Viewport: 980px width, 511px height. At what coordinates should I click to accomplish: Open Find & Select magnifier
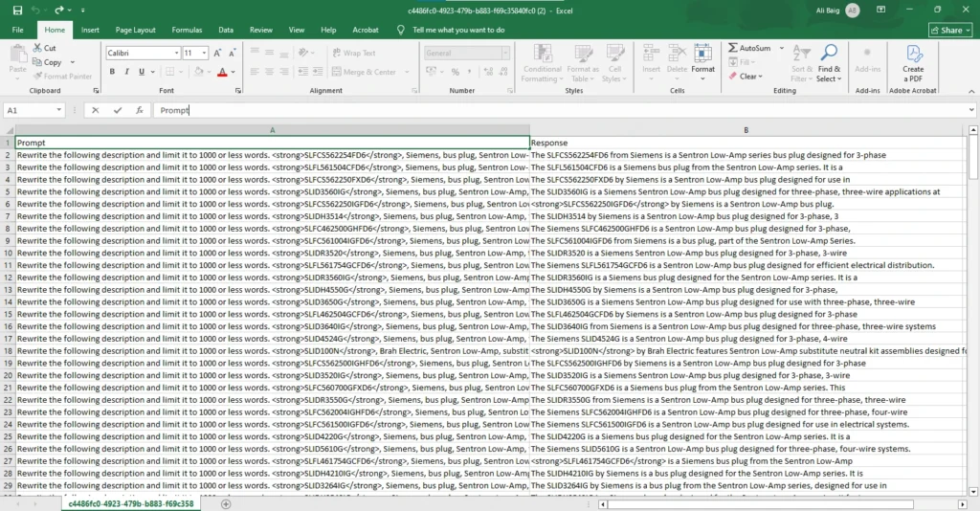click(830, 62)
